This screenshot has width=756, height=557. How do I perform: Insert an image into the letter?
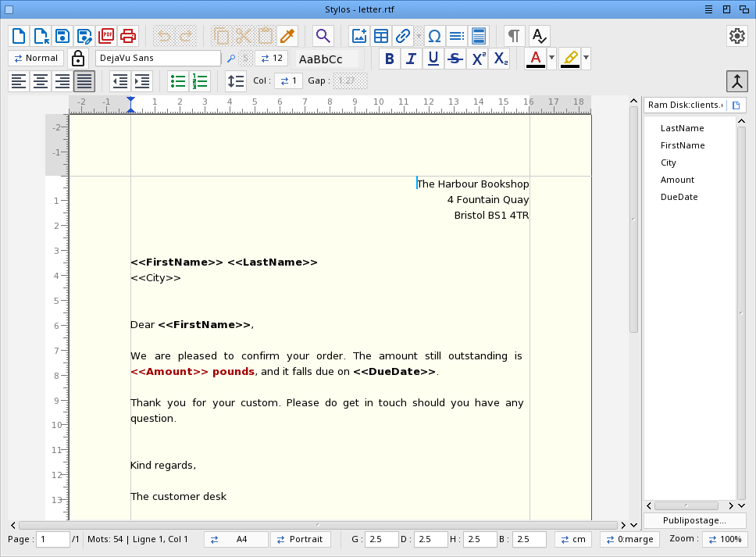(359, 36)
